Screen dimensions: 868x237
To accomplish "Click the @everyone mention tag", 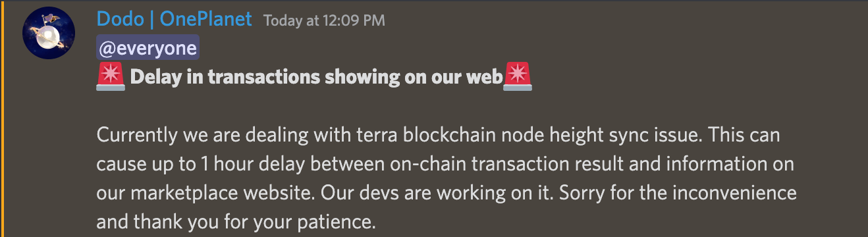I will 148,49.
